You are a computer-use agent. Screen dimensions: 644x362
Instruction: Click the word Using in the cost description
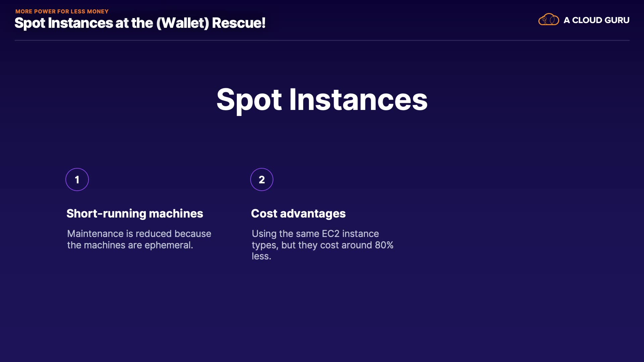[x=264, y=234]
